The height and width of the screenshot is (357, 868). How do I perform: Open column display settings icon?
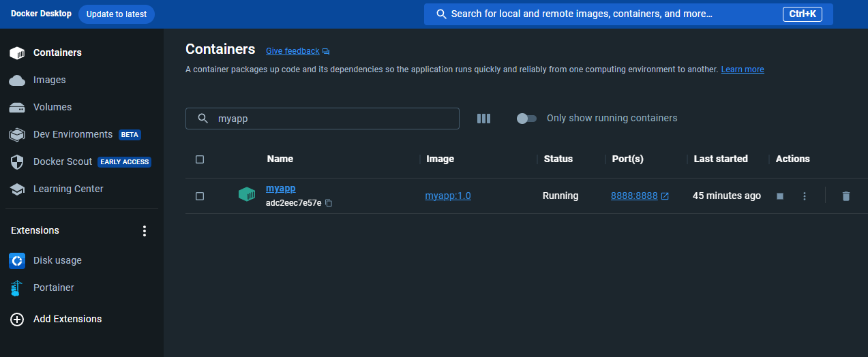point(483,119)
